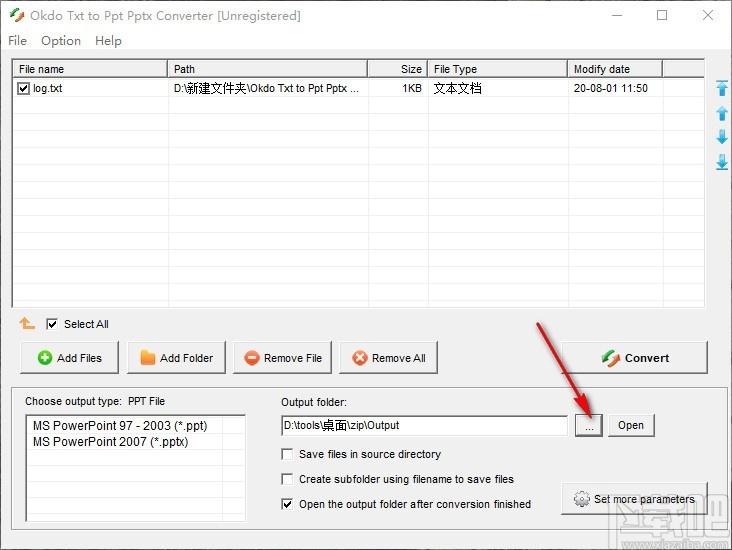
Task: Move selected file down one position
Action: point(722,137)
